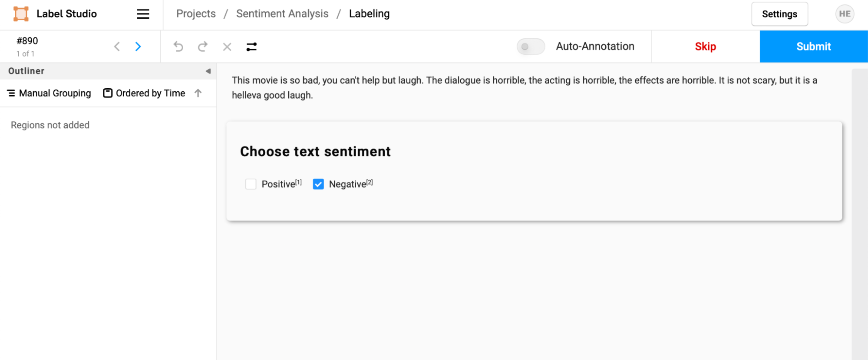Open labeling settings sliders icon

pos(251,47)
